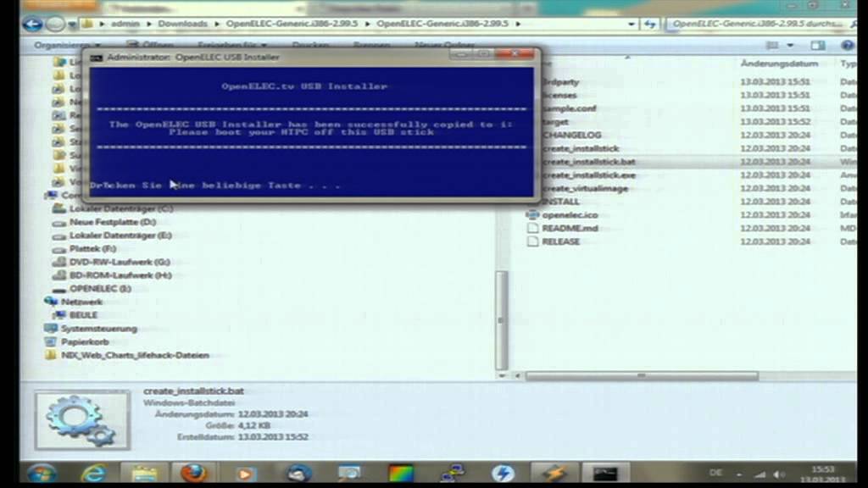The height and width of the screenshot is (488, 868).
Task: Select the openelec.ico file
Action: pyautogui.click(x=569, y=214)
